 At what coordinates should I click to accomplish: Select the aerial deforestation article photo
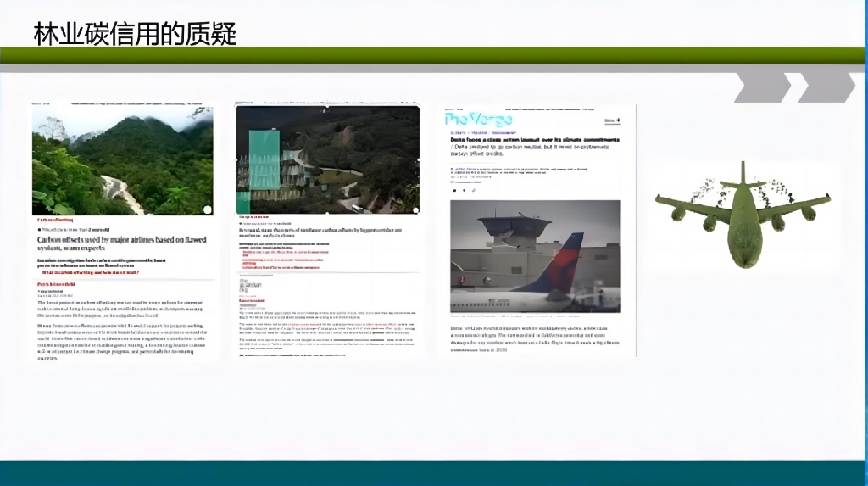(327, 159)
